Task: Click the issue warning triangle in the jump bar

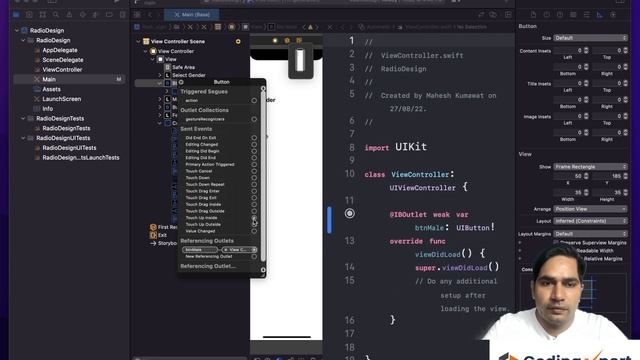Action: tap(310, 27)
